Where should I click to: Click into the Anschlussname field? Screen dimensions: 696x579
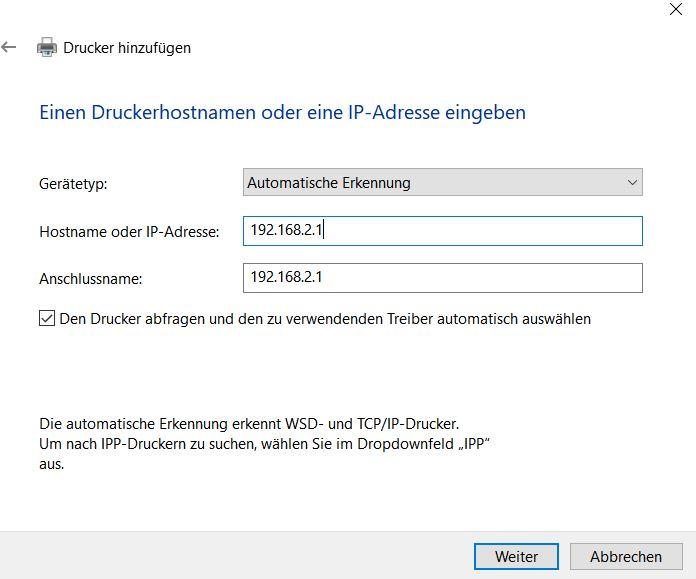point(443,278)
